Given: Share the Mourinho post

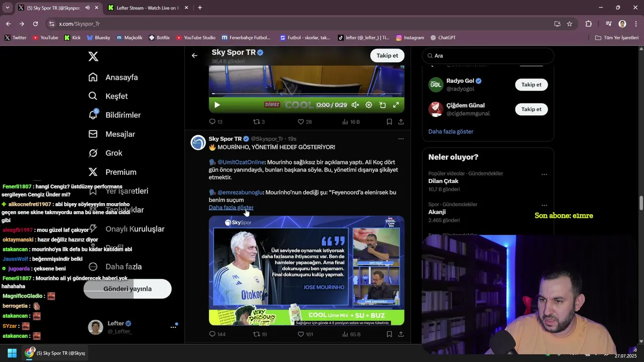Looking at the screenshot, I should pyautogui.click(x=401, y=334).
